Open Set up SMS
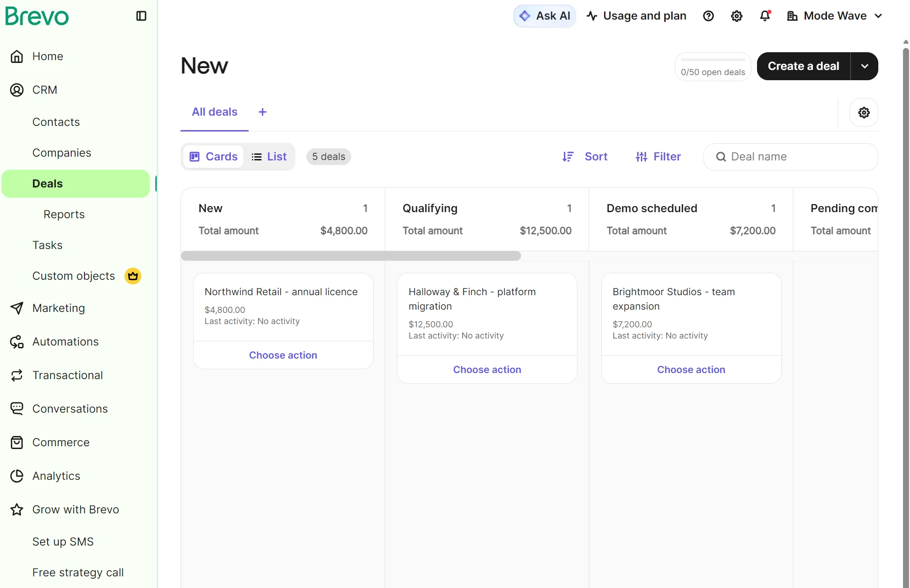Image resolution: width=910 pixels, height=588 pixels. pyautogui.click(x=63, y=542)
